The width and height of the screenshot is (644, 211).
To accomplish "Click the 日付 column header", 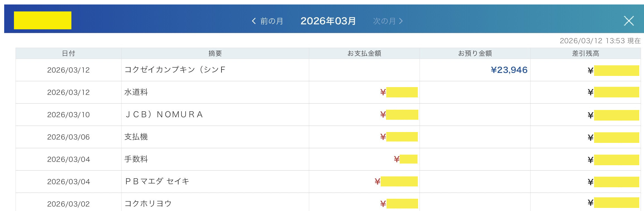I will coord(68,53).
